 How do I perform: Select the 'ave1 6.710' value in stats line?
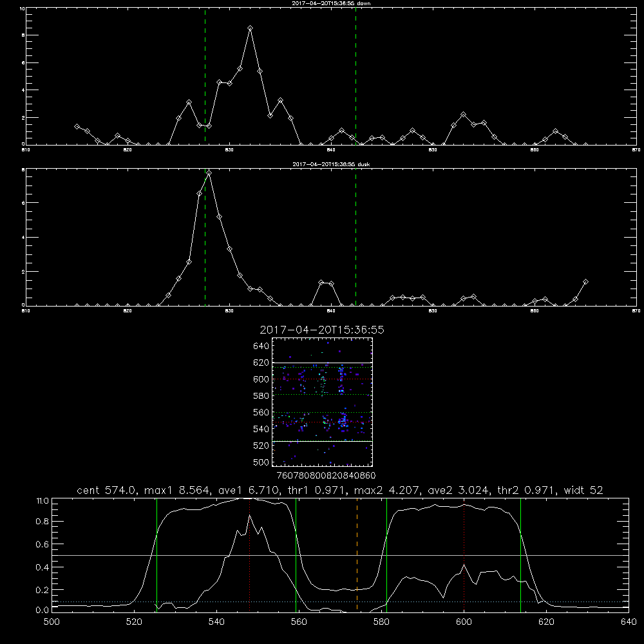point(249,490)
